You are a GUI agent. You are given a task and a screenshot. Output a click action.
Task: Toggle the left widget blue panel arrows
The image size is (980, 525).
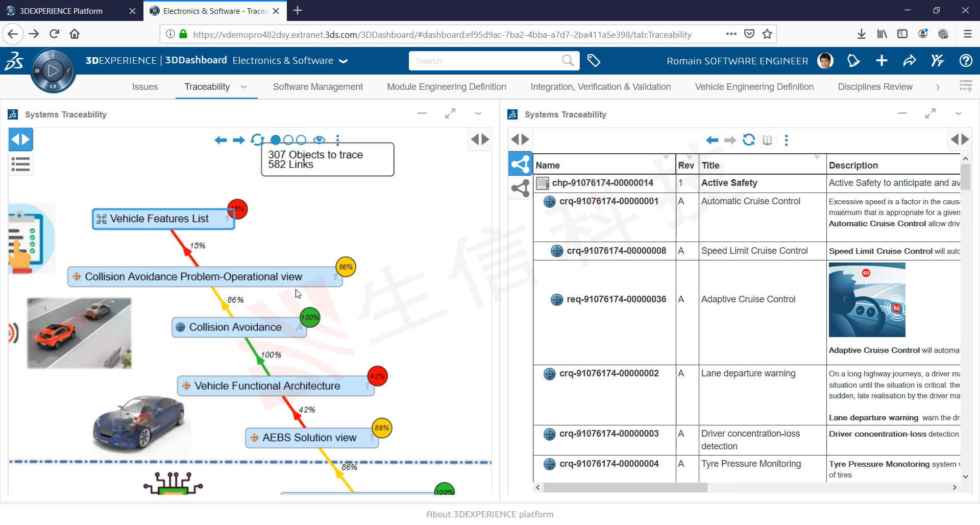(21, 139)
